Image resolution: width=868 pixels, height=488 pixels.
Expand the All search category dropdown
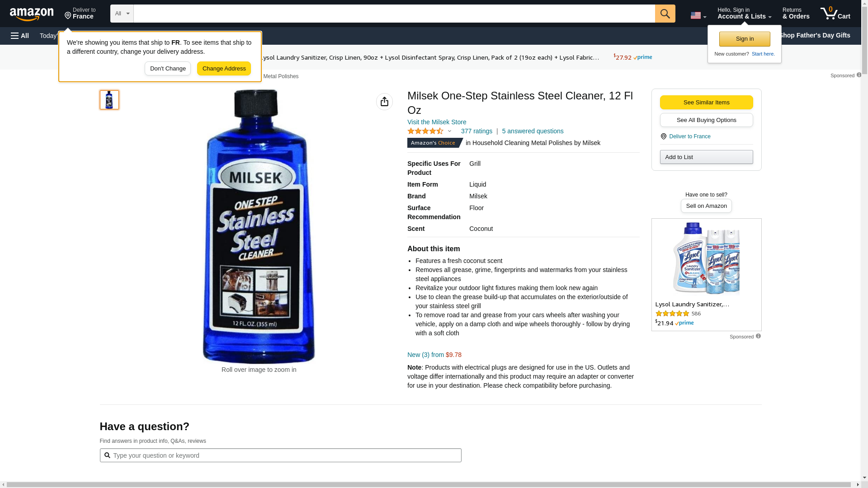122,14
